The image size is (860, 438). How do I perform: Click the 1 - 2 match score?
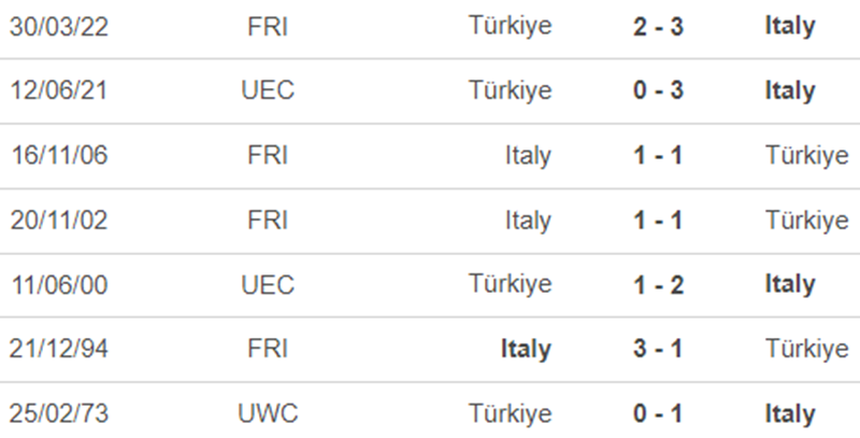658,285
